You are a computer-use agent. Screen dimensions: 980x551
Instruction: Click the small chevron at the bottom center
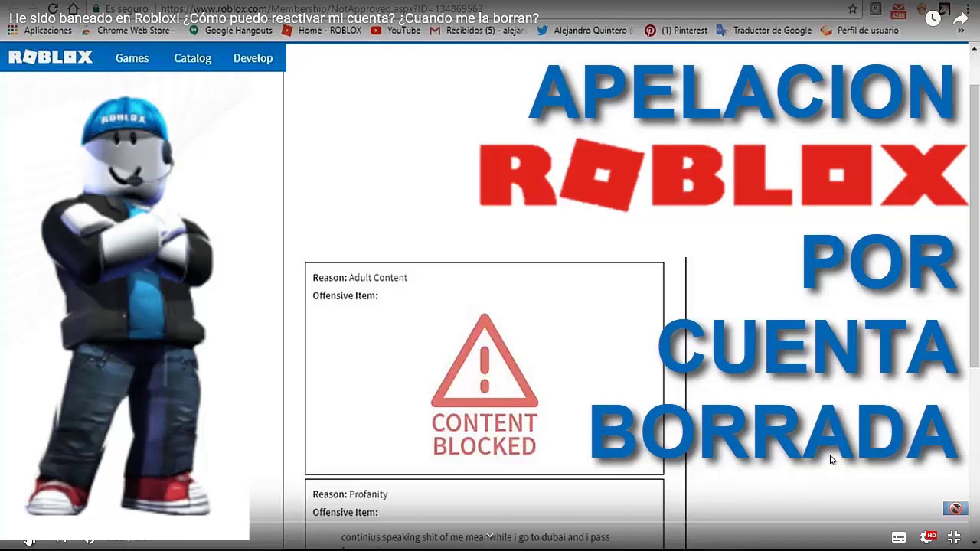[x=490, y=536]
